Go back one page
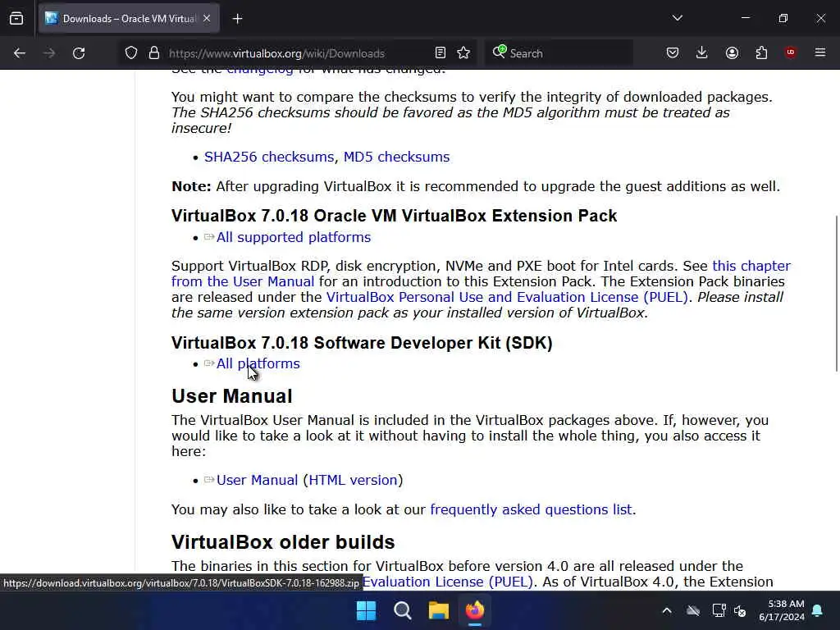The height and width of the screenshot is (630, 840). coord(20,53)
